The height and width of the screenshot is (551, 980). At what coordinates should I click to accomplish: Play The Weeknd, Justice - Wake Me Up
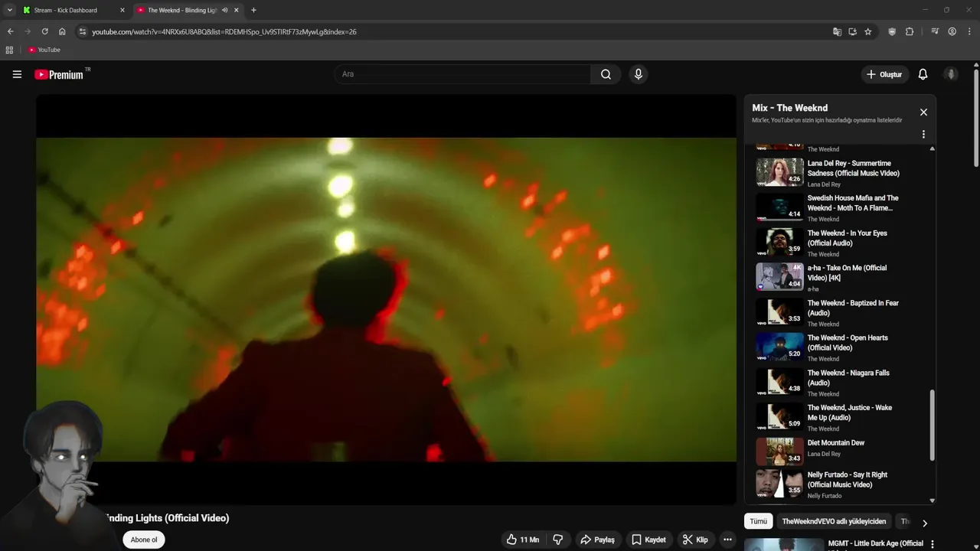pos(839,417)
